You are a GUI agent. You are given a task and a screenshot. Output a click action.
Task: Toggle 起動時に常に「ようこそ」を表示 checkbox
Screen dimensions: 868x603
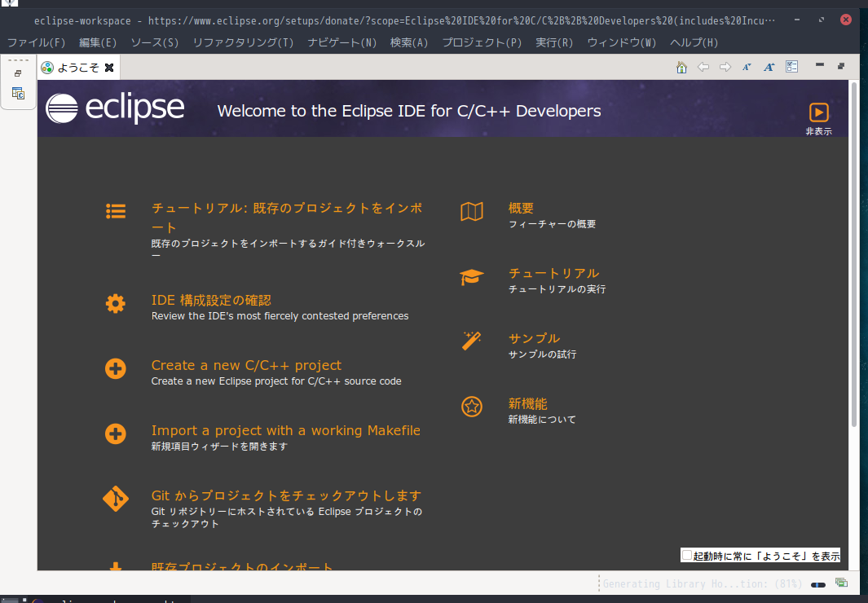tap(687, 555)
